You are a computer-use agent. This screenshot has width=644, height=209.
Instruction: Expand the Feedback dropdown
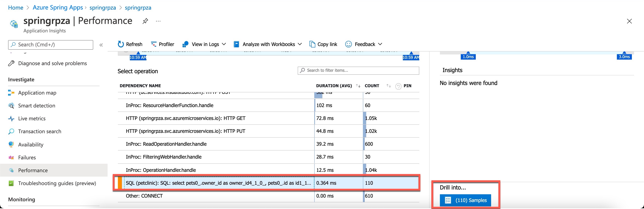tap(380, 44)
